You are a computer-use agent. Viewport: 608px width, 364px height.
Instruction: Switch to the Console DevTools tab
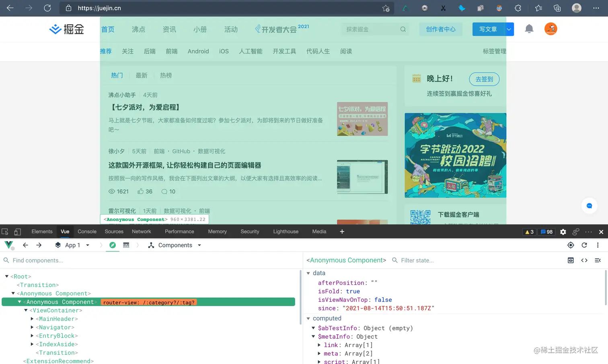87,231
